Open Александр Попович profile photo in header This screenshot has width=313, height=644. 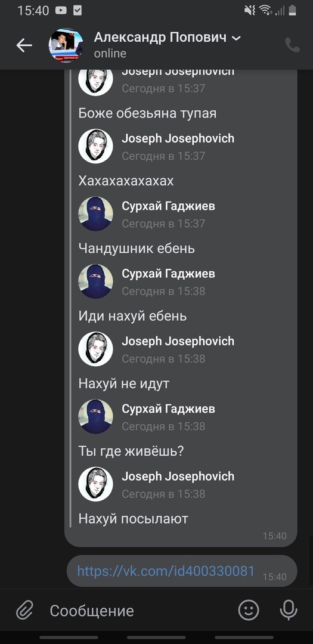tap(66, 45)
